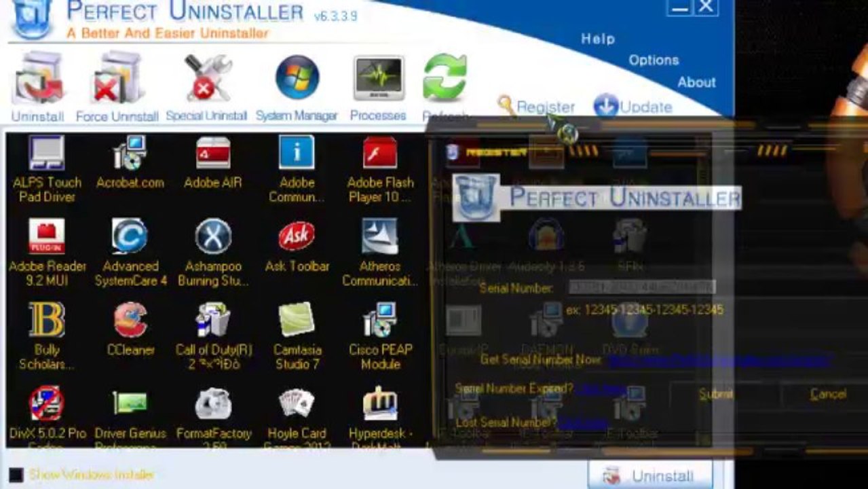Open the Processes viewer

pos(378,87)
